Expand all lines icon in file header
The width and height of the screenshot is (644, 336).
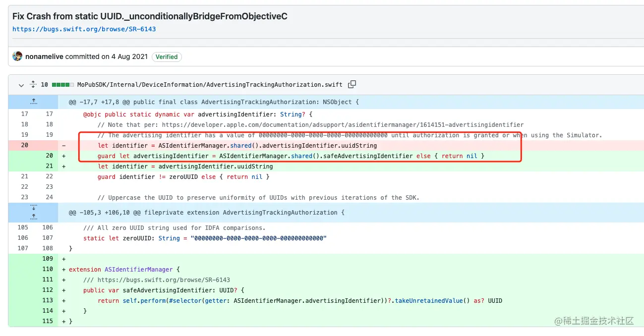point(33,85)
